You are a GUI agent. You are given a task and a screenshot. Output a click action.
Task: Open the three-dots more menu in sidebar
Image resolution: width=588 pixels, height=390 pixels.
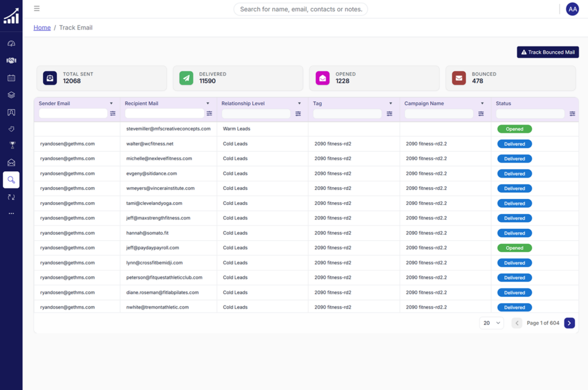[11, 214]
